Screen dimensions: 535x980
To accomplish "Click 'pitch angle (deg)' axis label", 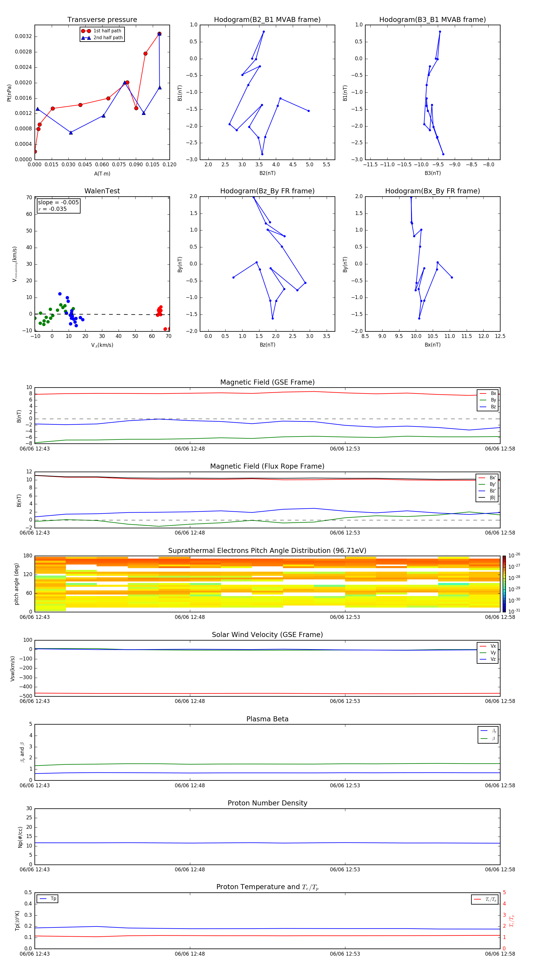I will tap(16, 584).
